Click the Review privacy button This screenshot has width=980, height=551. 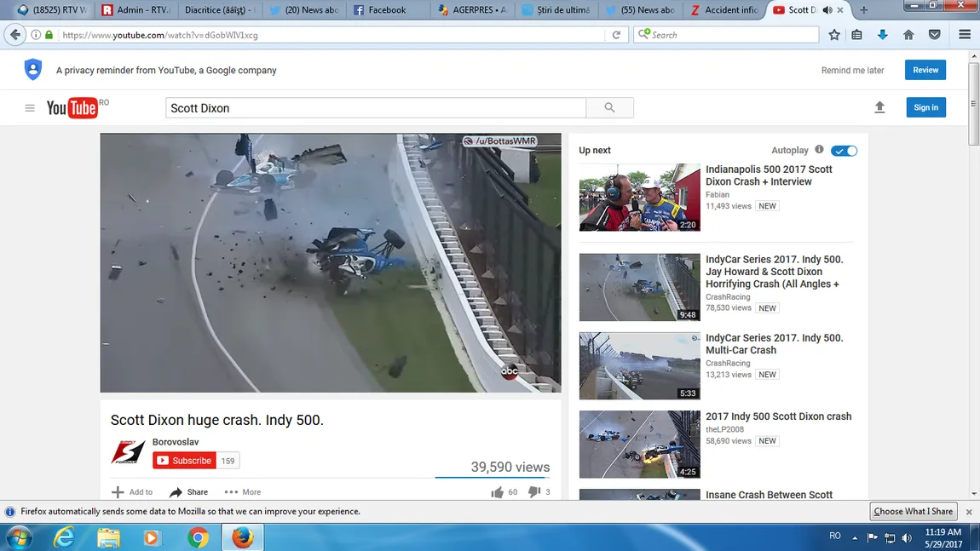[x=925, y=70]
